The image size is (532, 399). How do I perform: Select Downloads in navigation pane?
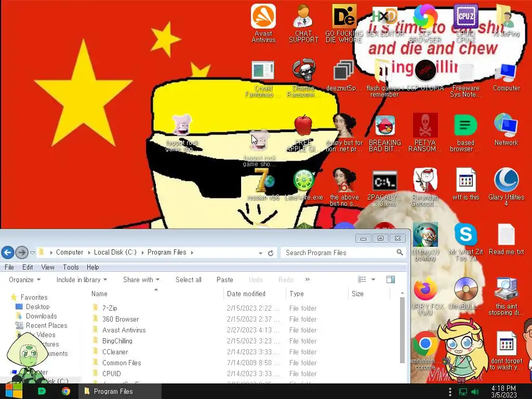[37, 316]
